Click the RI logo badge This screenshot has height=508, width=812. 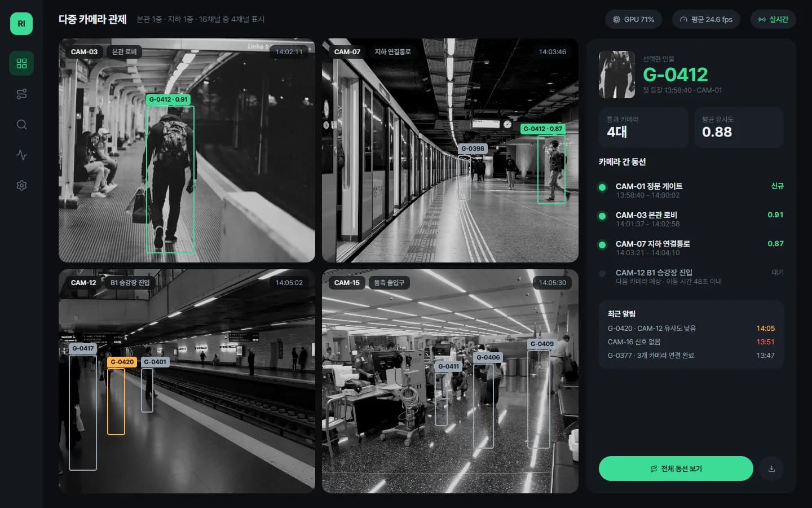pos(21,24)
